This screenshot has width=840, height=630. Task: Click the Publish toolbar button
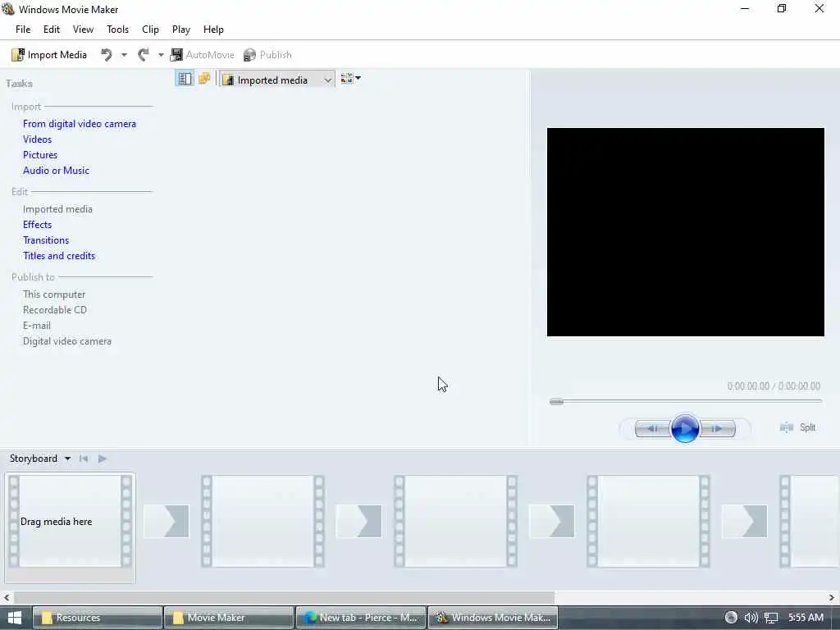[267, 55]
